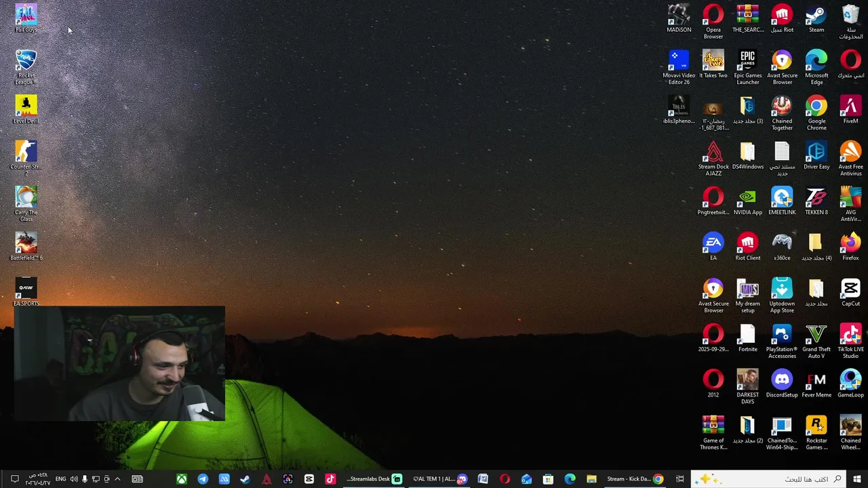
Task: Launch Google Chrome from the desktop
Action: pos(816,113)
